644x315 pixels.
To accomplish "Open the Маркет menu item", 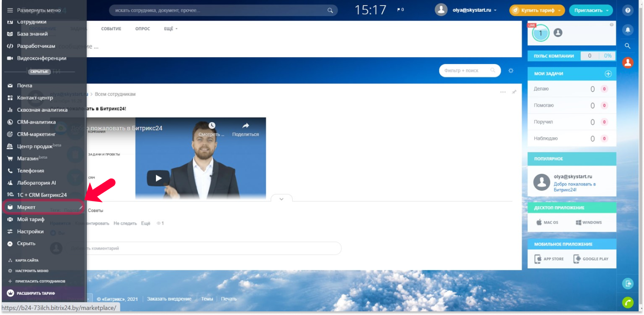I will click(43, 207).
